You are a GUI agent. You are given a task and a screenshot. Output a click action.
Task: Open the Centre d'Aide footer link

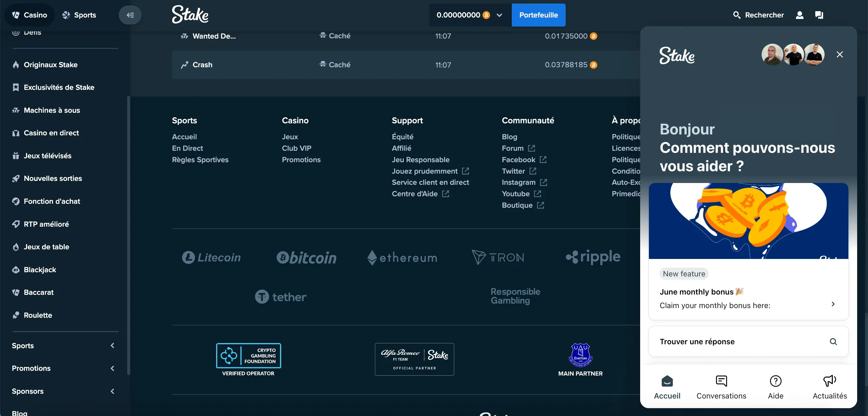(x=420, y=194)
